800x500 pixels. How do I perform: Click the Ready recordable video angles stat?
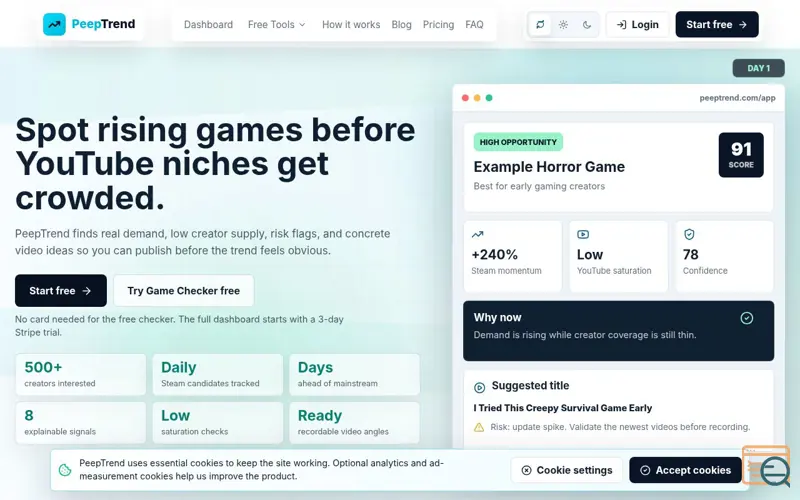point(354,422)
